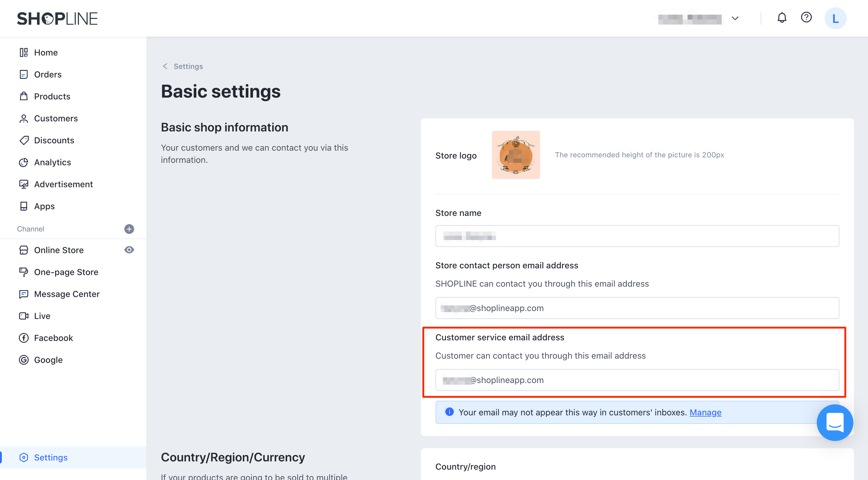Open the help question mark icon

click(x=806, y=17)
